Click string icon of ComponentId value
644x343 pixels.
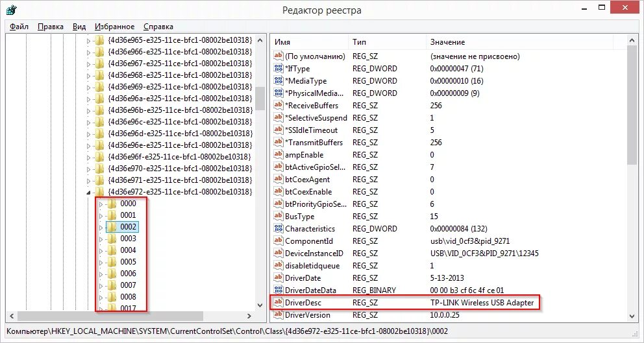279,241
